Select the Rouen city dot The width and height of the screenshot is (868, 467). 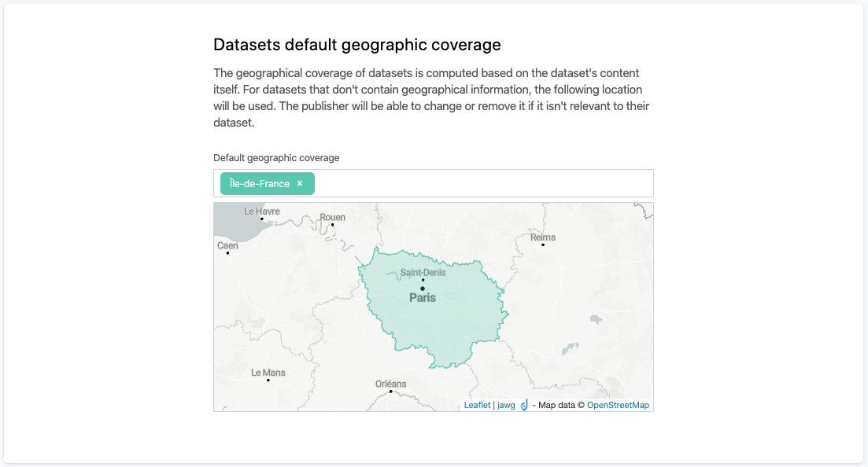tap(333, 225)
